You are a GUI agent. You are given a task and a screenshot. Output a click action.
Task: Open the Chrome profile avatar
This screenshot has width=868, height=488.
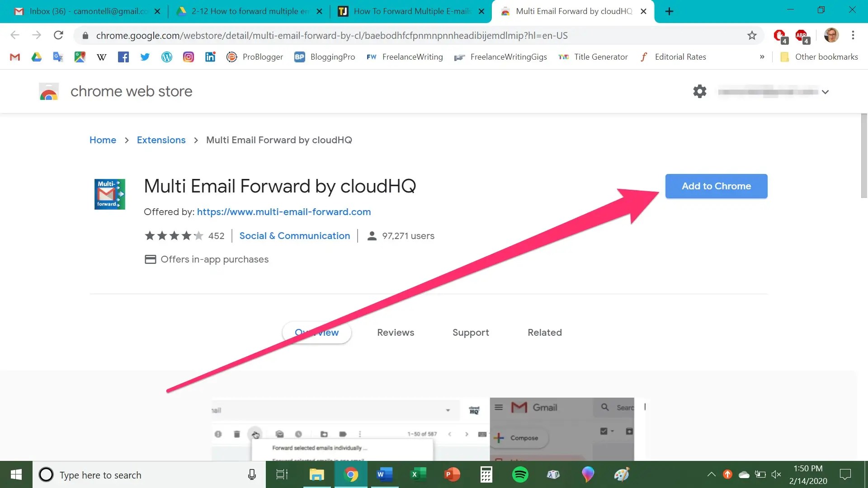(x=831, y=35)
